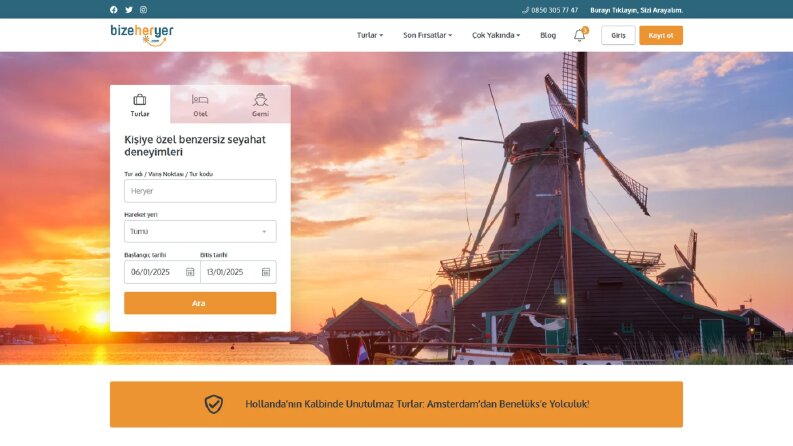Click the Kayıt ol signup button
Screen dimensions: 793x446
660,35
